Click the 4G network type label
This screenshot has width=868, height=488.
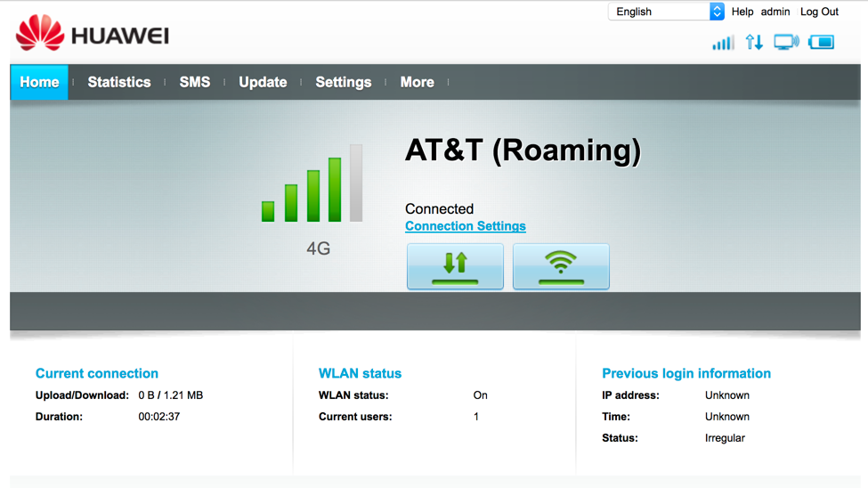click(319, 248)
